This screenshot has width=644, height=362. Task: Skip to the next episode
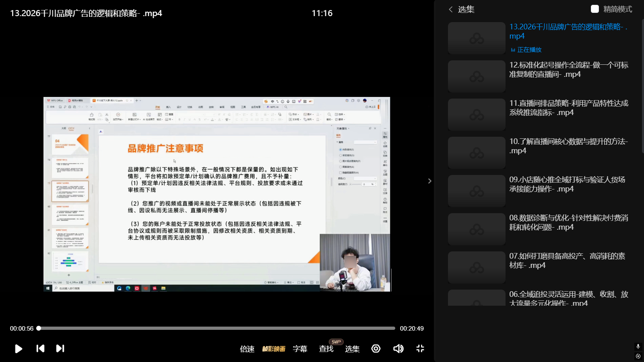point(60,348)
